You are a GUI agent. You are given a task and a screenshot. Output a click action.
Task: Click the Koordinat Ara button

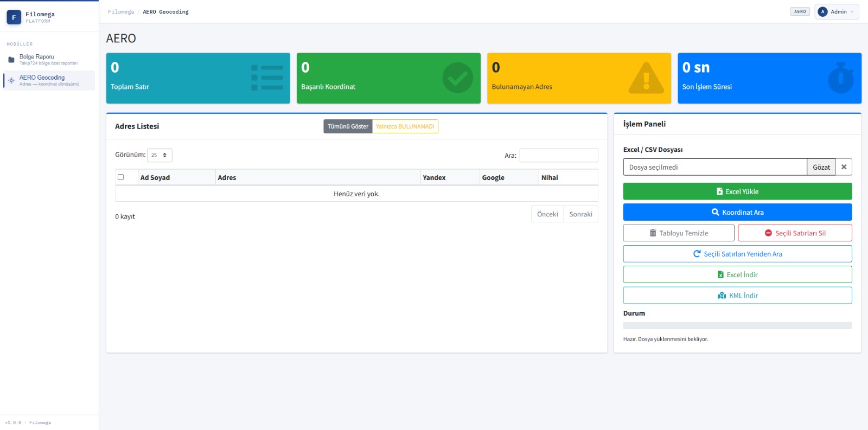pos(737,213)
